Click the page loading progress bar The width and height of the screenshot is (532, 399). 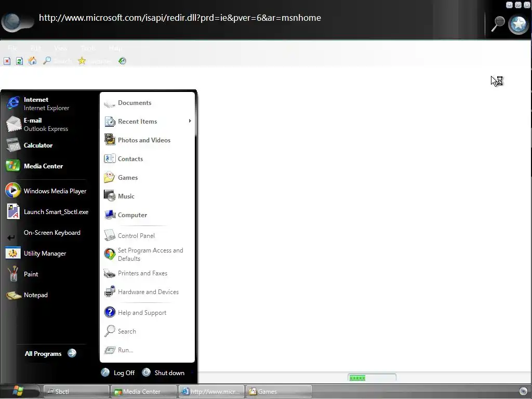click(372, 378)
